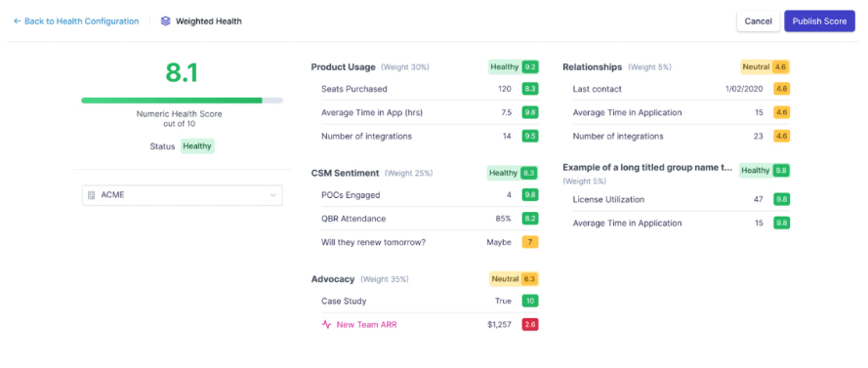This screenshot has height=368, width=868.
Task: Click the pulse icon beside New Team ARR
Action: click(327, 325)
